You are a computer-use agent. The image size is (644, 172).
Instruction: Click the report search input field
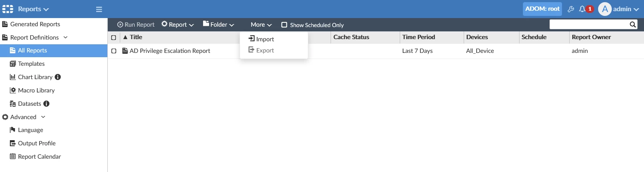pyautogui.click(x=589, y=25)
